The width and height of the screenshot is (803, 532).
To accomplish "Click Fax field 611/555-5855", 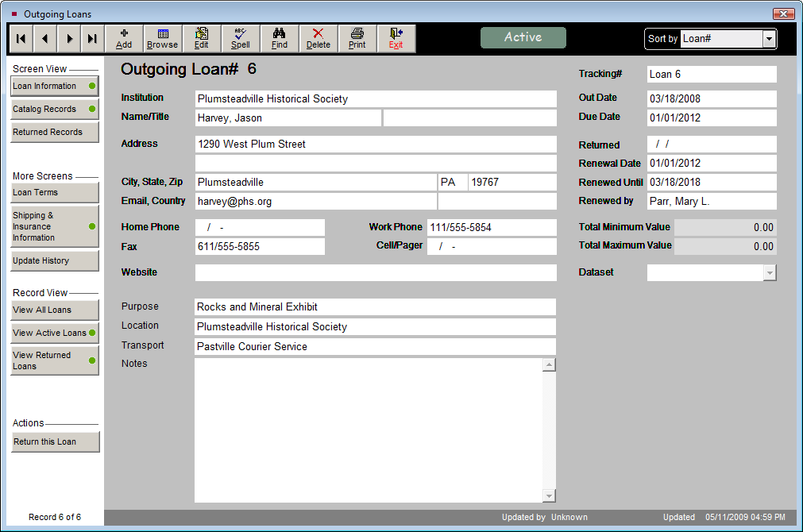I will click(260, 246).
